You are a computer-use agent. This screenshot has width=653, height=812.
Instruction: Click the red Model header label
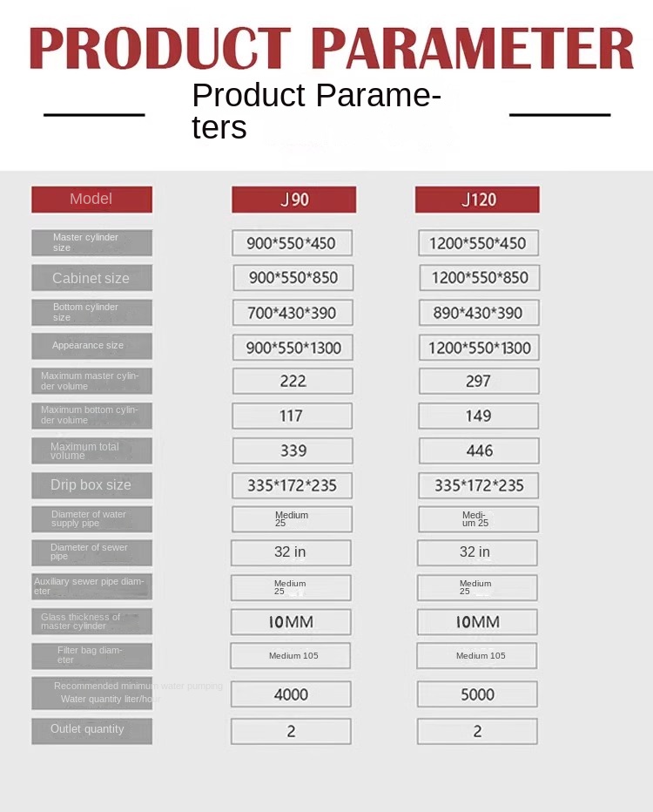pyautogui.click(x=91, y=200)
